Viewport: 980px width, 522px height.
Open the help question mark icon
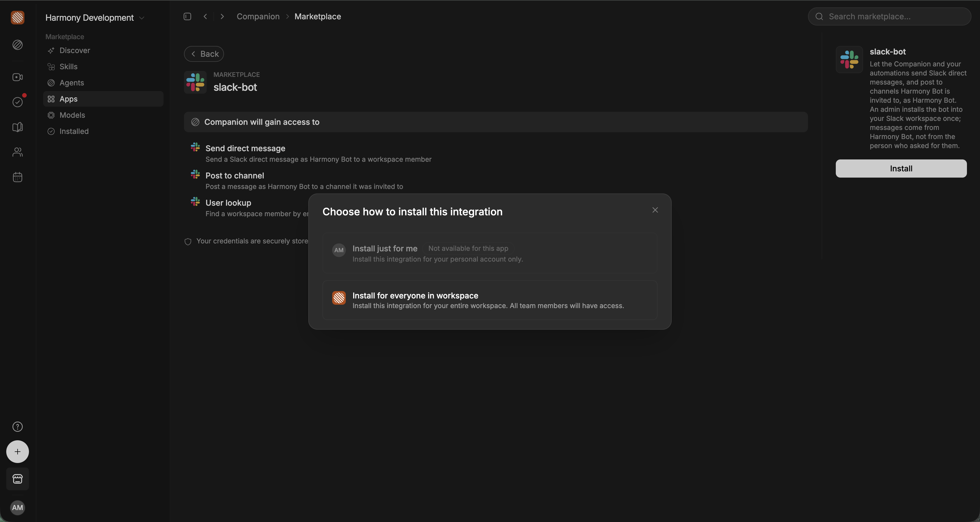pos(18,427)
